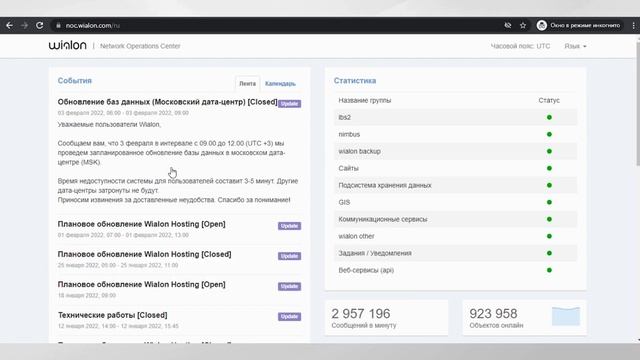Click status dot for Задания / Уведомления
This screenshot has height=360, width=640.
[549, 253]
